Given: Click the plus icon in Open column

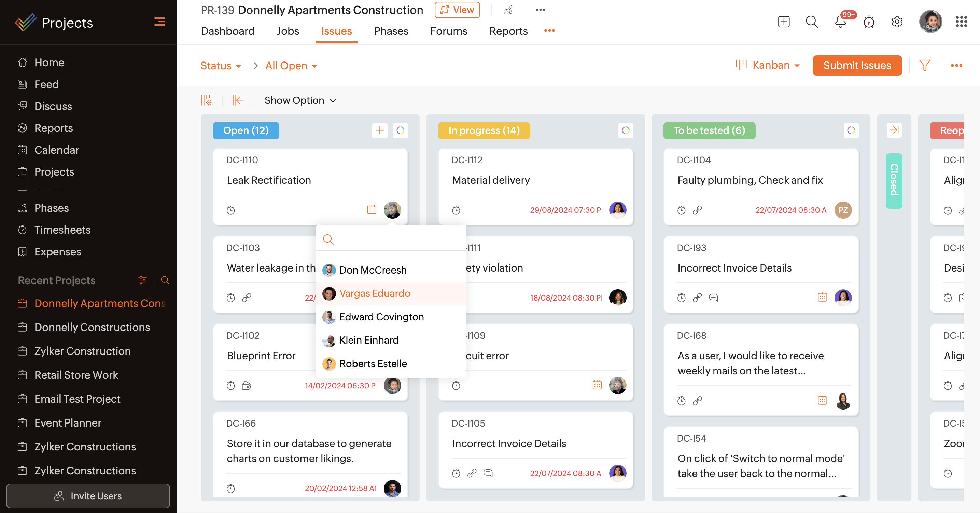Looking at the screenshot, I should pyautogui.click(x=380, y=130).
